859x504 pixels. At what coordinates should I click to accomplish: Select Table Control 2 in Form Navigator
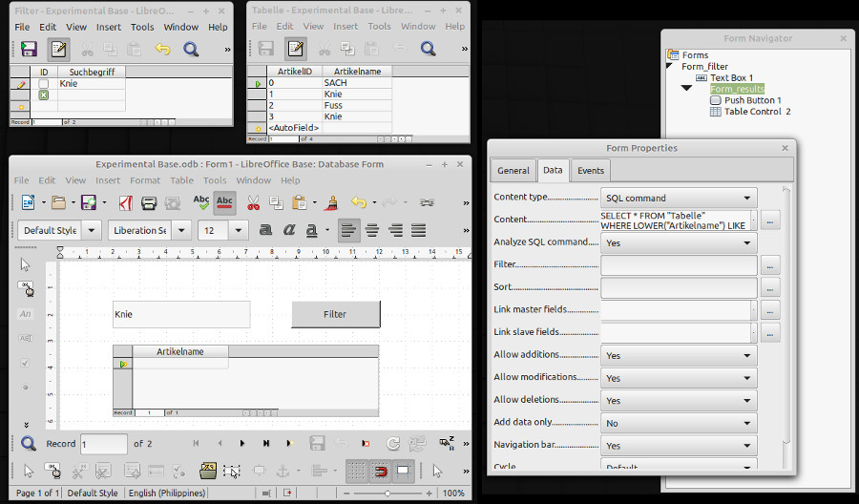[751, 112]
